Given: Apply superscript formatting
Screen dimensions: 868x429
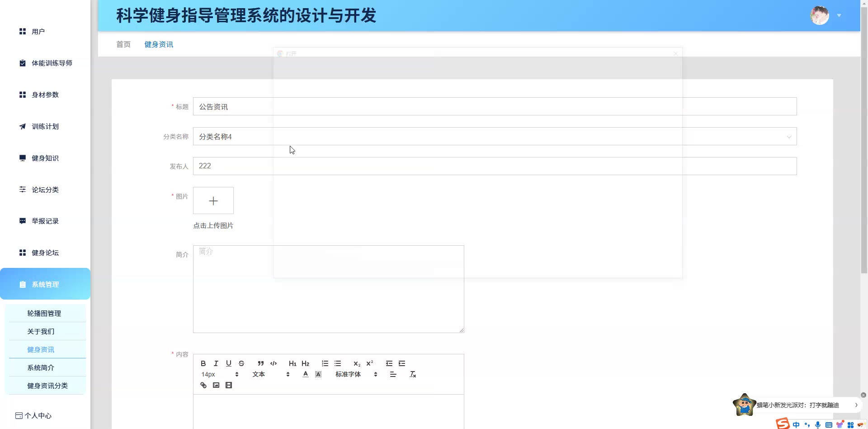Looking at the screenshot, I should coord(370,363).
